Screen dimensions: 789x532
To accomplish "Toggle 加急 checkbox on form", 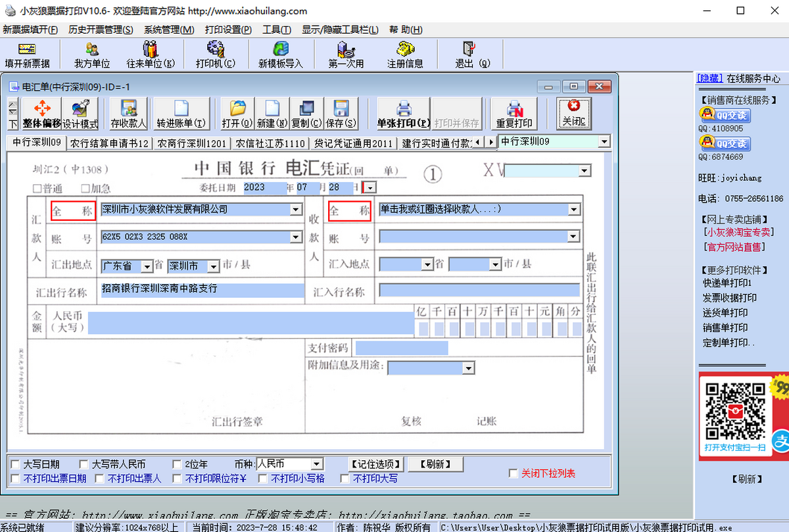I will click(x=84, y=188).
